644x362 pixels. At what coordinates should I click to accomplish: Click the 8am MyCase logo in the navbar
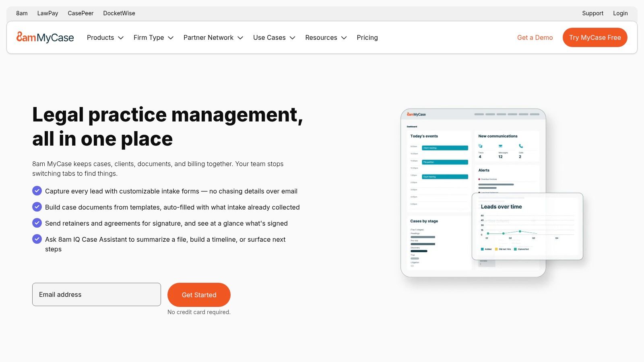tap(45, 37)
